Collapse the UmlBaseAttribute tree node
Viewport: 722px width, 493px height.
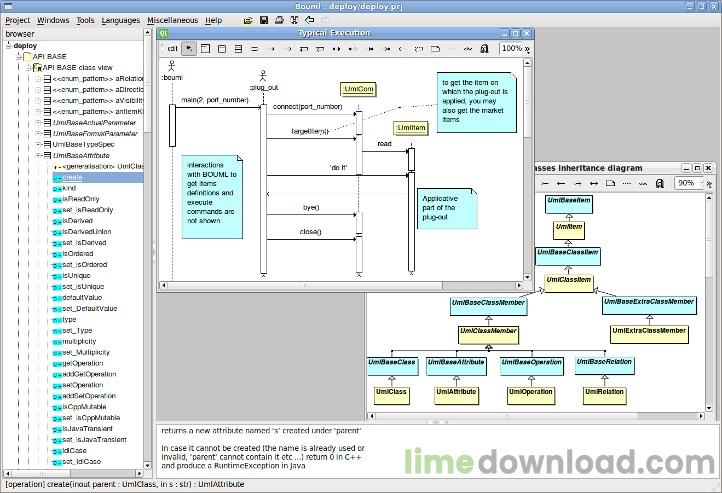(x=37, y=155)
